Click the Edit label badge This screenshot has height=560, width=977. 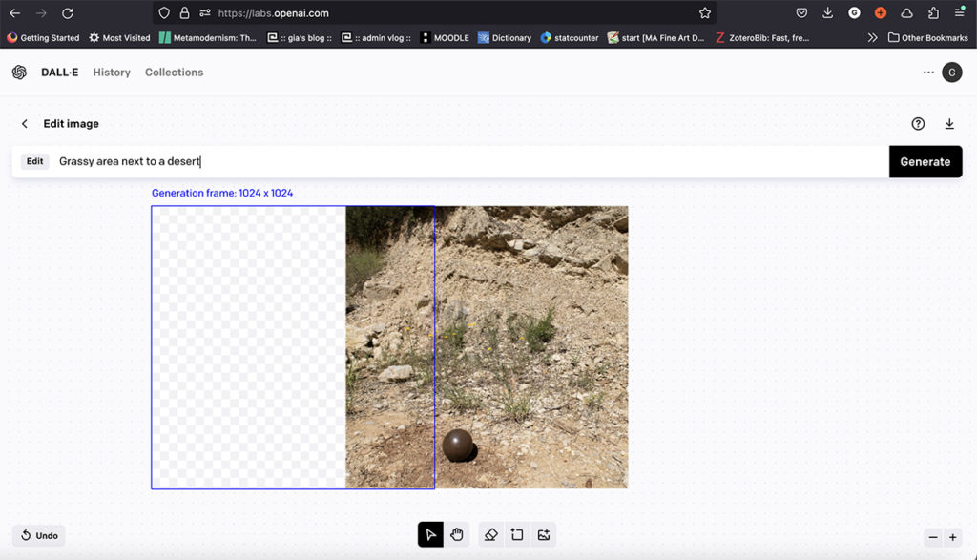(35, 161)
